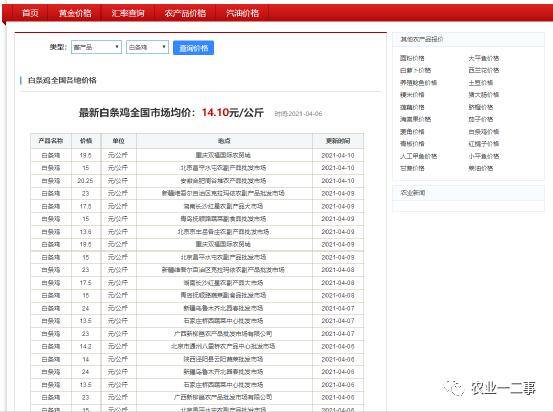Image resolution: width=553 pixels, height=412 pixels.
Task: Open the 红提子价格 sidebar link
Action: coord(484,144)
